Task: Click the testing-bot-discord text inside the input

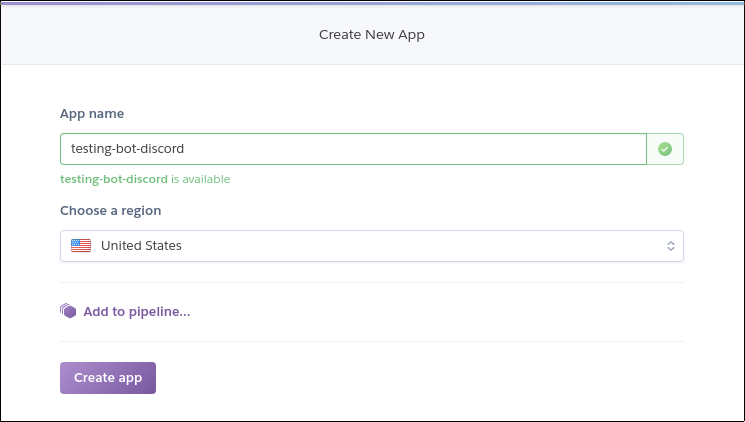Action: click(127, 149)
